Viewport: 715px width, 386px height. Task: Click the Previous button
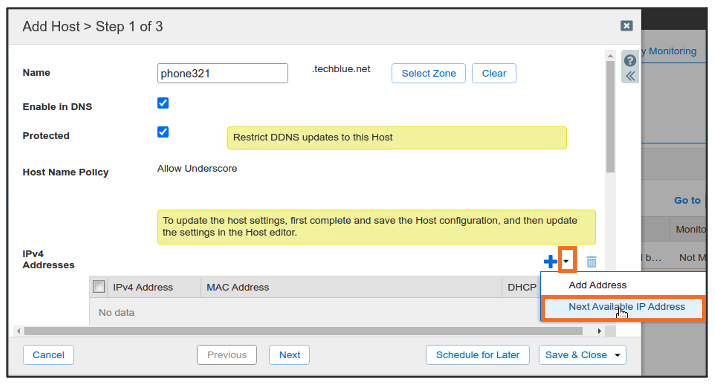coord(227,355)
